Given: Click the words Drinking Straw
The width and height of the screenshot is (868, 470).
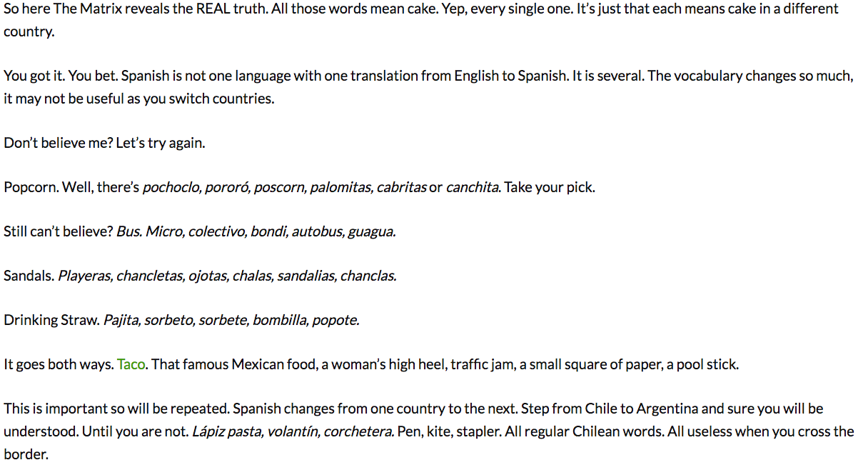Looking at the screenshot, I should click(51, 321).
